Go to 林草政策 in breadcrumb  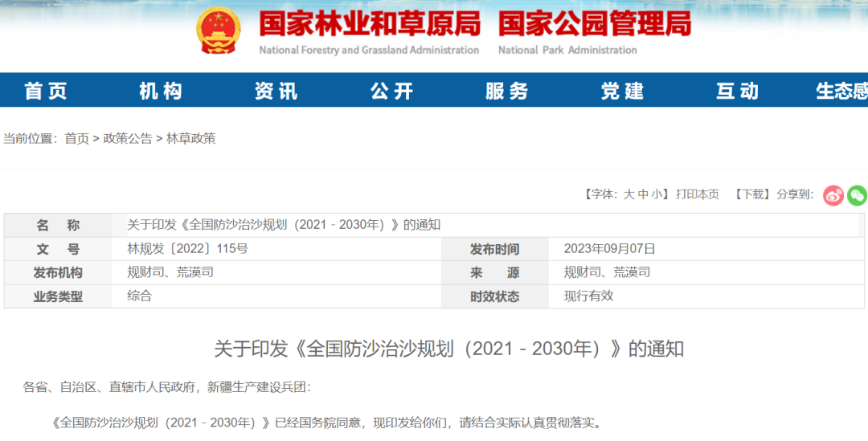191,138
